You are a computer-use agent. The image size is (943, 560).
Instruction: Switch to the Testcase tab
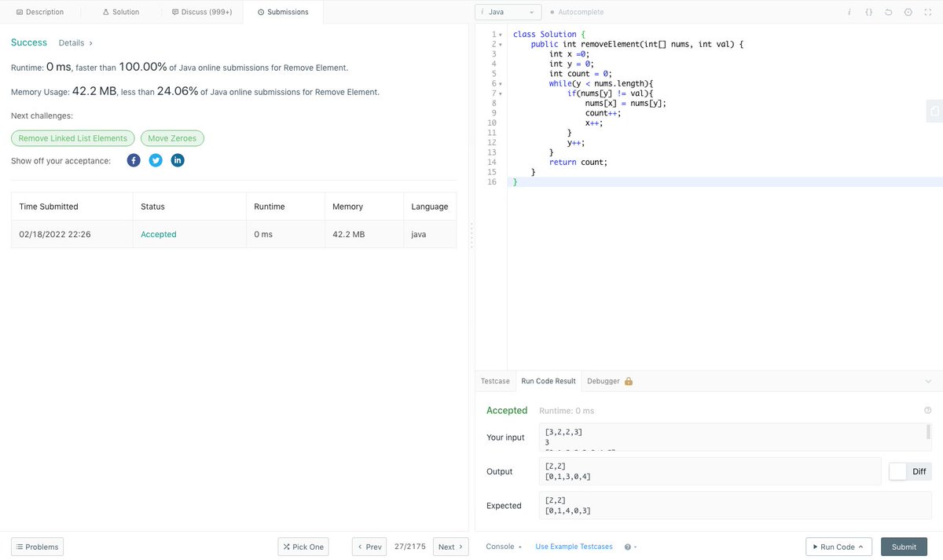(x=495, y=381)
